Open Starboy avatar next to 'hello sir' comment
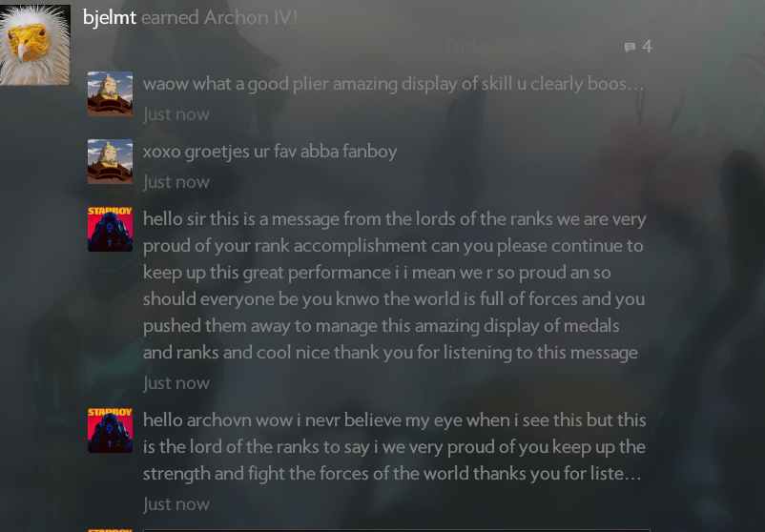765x532 pixels. (110, 229)
